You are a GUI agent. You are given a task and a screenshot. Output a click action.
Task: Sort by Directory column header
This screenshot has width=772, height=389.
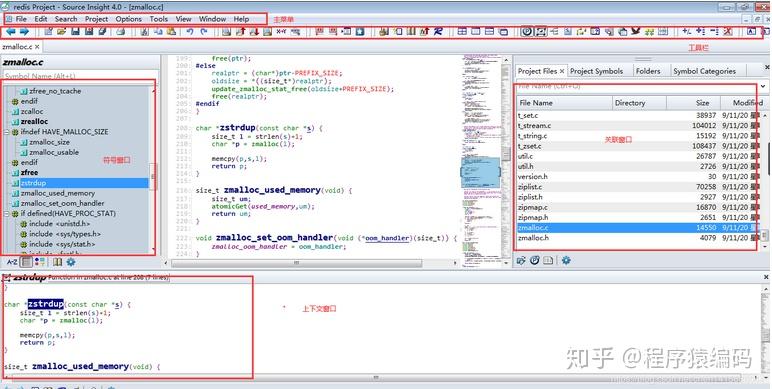(x=639, y=103)
